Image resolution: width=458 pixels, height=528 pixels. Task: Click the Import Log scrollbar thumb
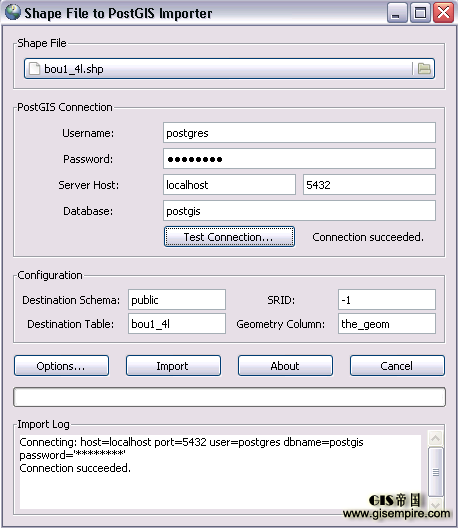(435, 472)
